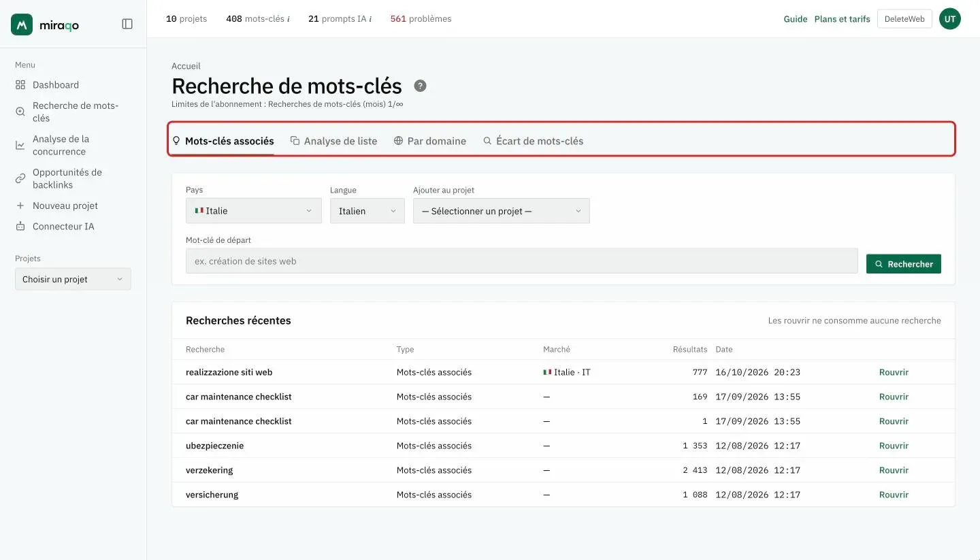Click the DeleteWeb button
980x560 pixels.
pyautogui.click(x=904, y=19)
